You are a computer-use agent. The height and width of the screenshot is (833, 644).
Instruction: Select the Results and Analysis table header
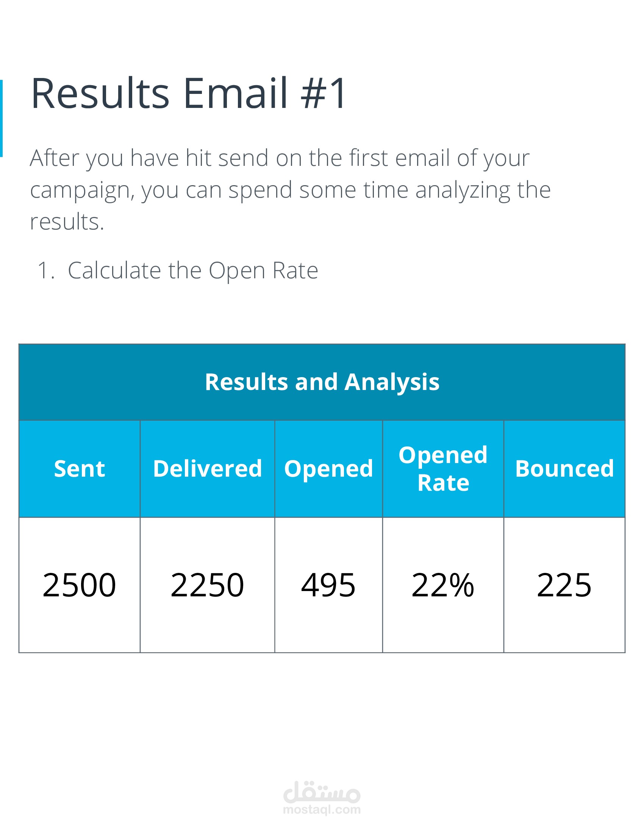click(x=322, y=382)
